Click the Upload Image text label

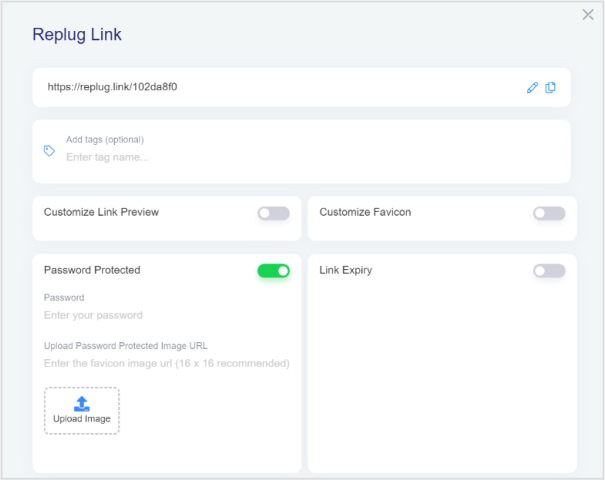[x=82, y=419]
